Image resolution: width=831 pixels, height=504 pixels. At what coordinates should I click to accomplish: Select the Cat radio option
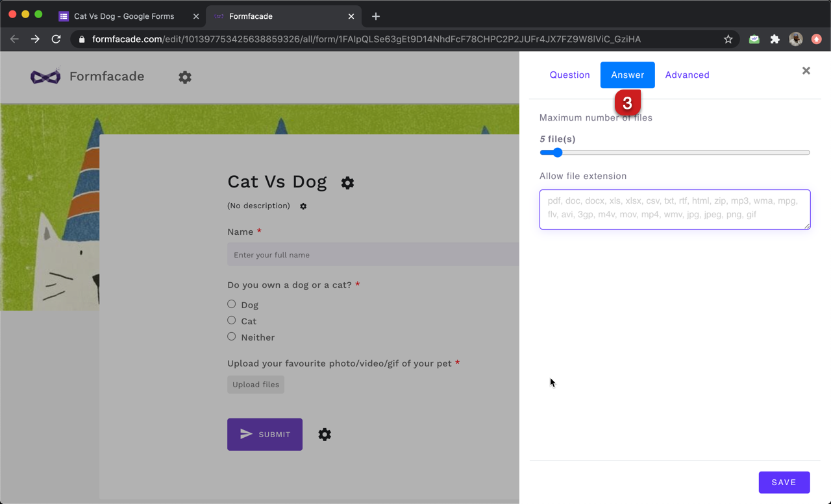(232, 320)
